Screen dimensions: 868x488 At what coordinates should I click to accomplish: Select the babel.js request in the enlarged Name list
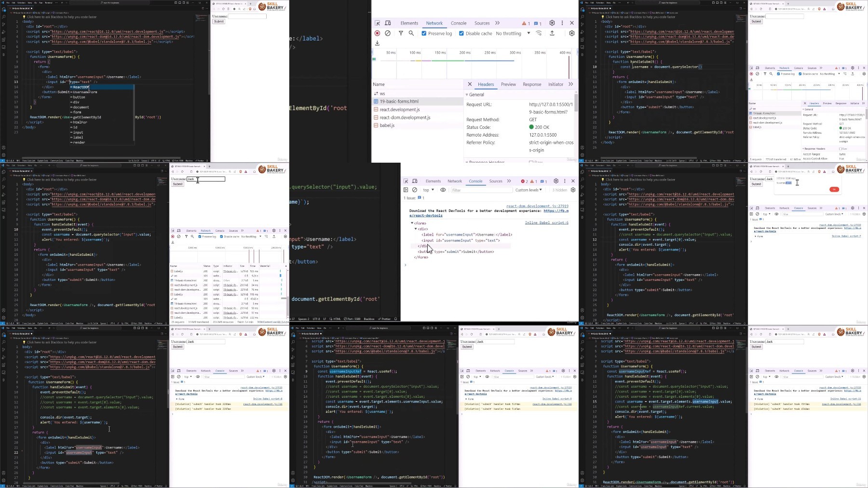click(x=418, y=125)
